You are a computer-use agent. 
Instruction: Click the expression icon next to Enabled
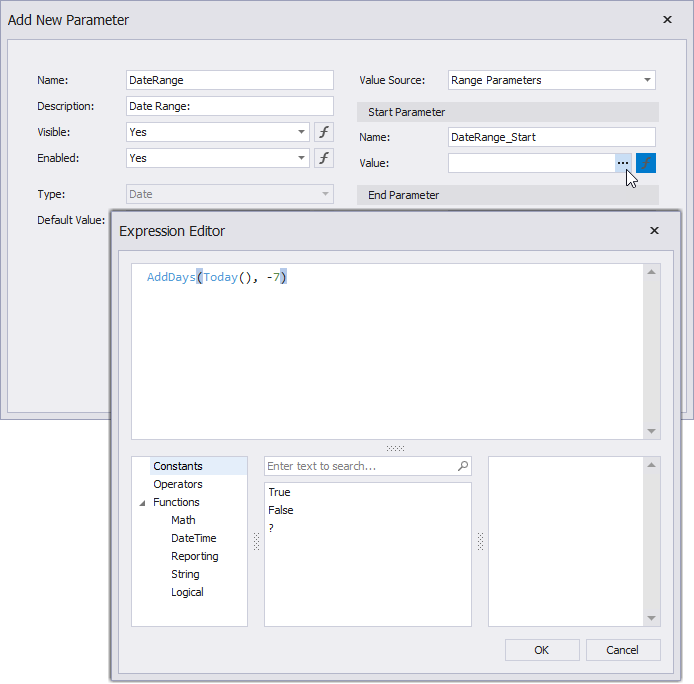pyautogui.click(x=324, y=158)
